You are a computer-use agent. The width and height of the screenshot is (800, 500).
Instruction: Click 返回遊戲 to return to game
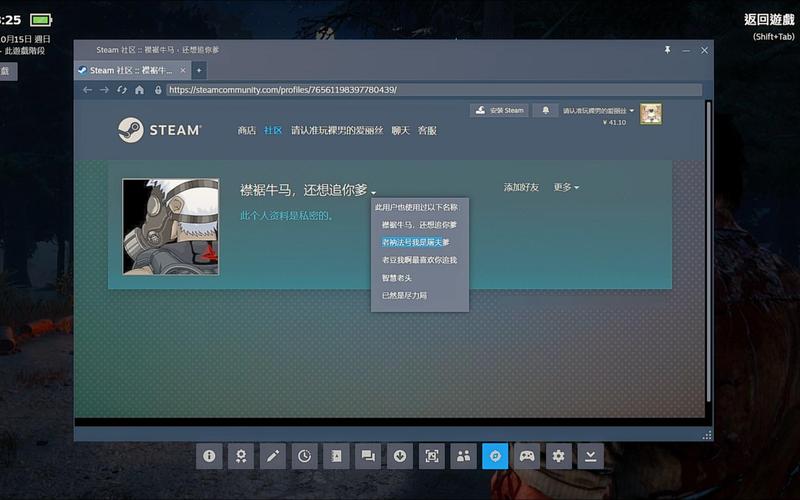(769, 19)
